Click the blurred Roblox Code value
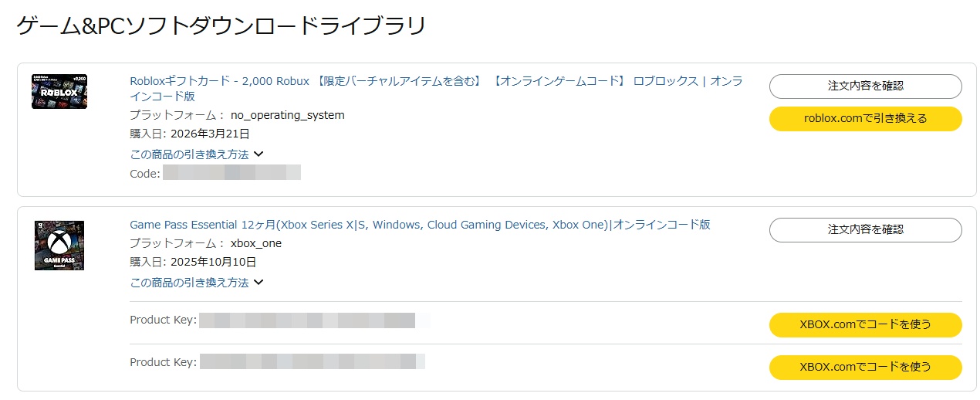980x400 pixels. (231, 172)
